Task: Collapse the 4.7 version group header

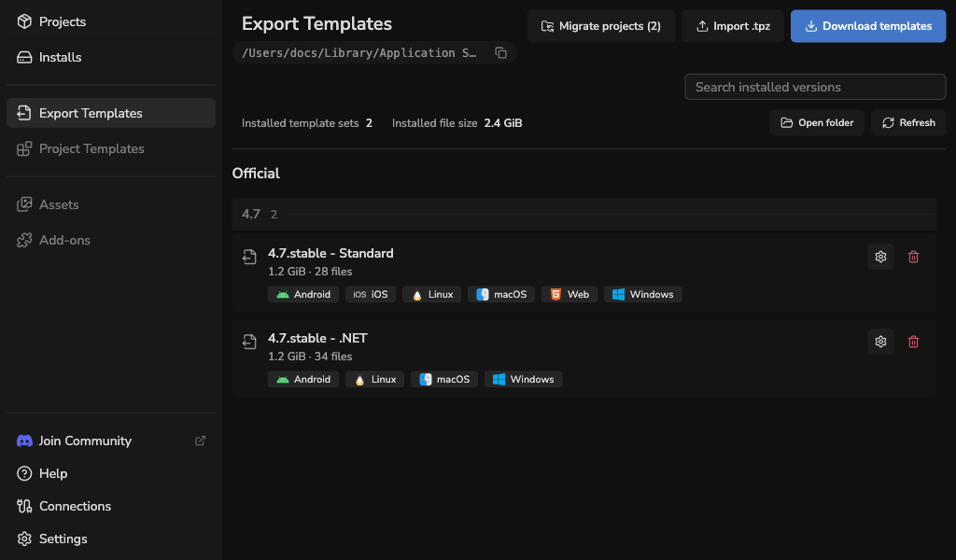Action: click(x=584, y=215)
